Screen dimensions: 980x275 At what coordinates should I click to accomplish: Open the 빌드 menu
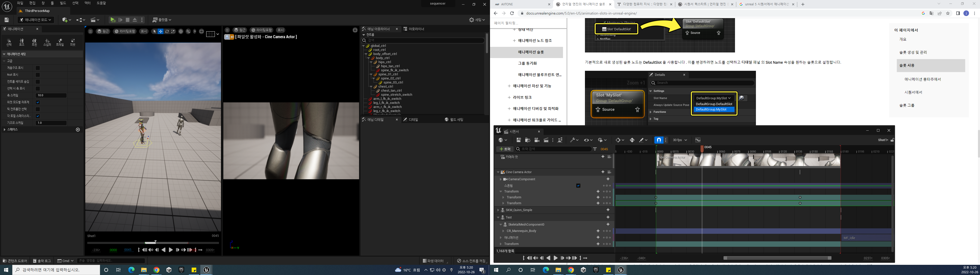[63, 3]
